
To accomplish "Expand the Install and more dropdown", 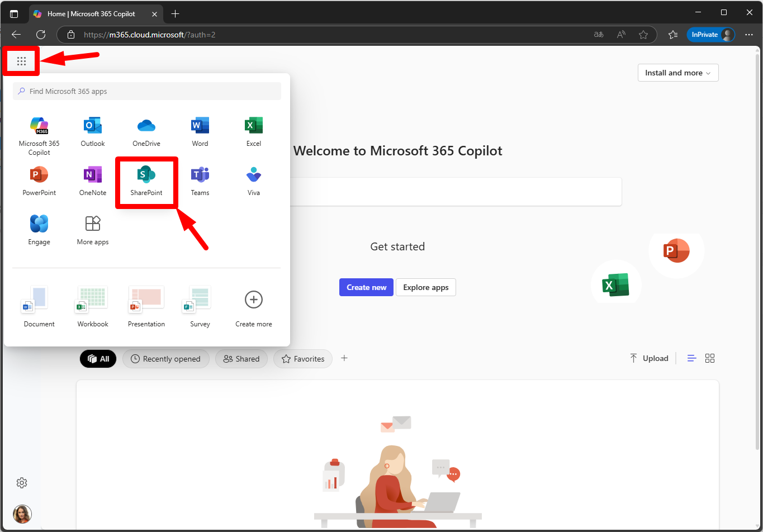I will click(677, 73).
